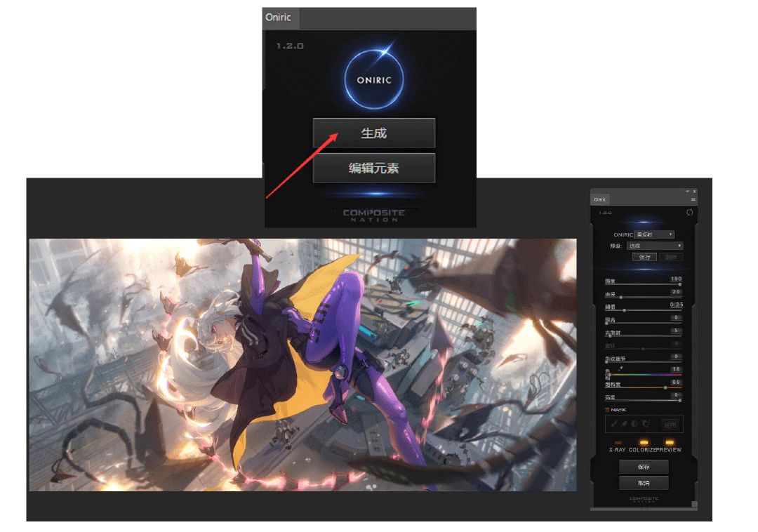
Task: Click the large 保存 save button at the panel bottom
Action: (644, 467)
